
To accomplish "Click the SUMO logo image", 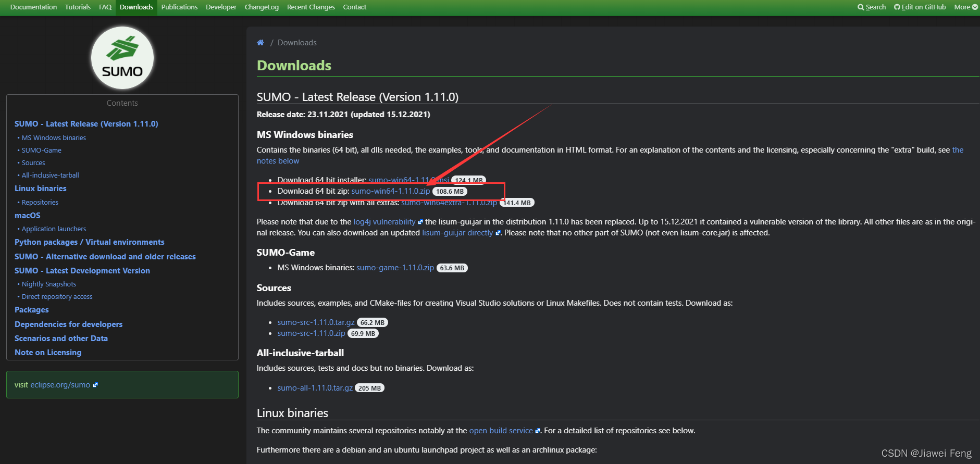I will (x=122, y=58).
